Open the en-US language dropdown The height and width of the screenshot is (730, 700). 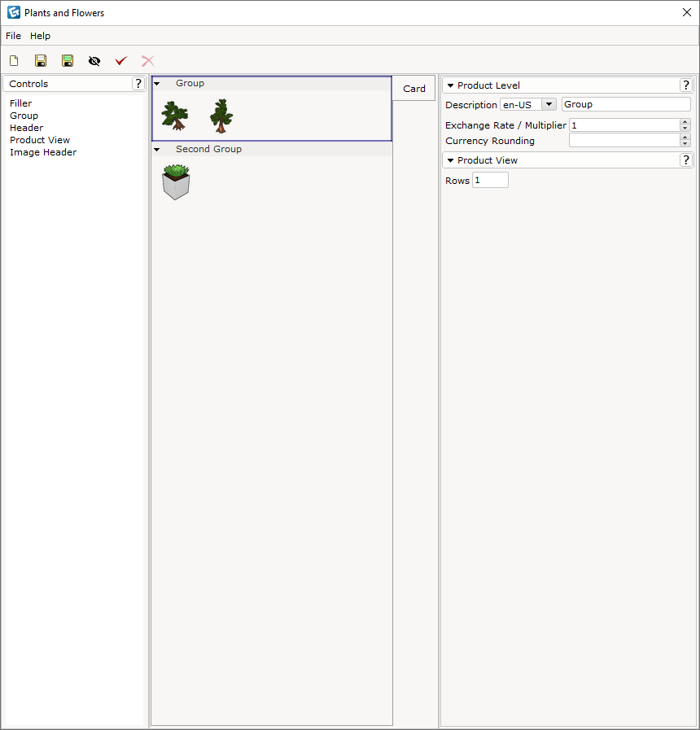(x=549, y=104)
